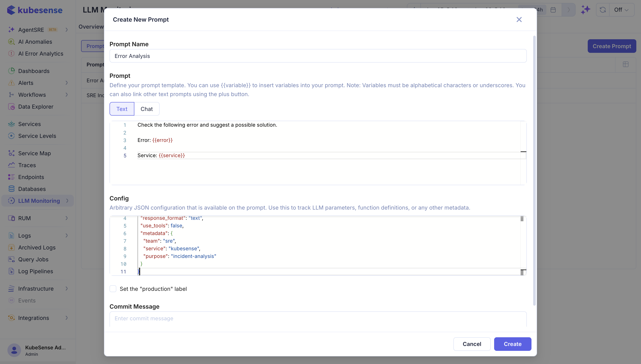
Task: Open the Service Levels icon
Action: click(x=11, y=136)
